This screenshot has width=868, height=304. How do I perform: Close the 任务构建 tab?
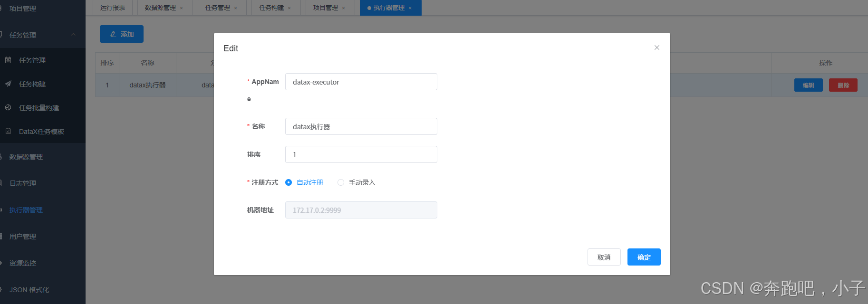(x=289, y=8)
